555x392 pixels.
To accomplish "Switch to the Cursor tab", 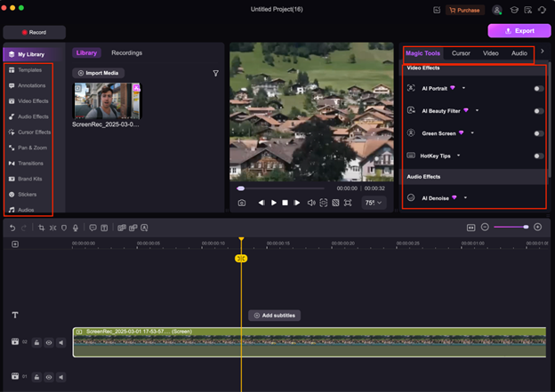I will pyautogui.click(x=461, y=53).
